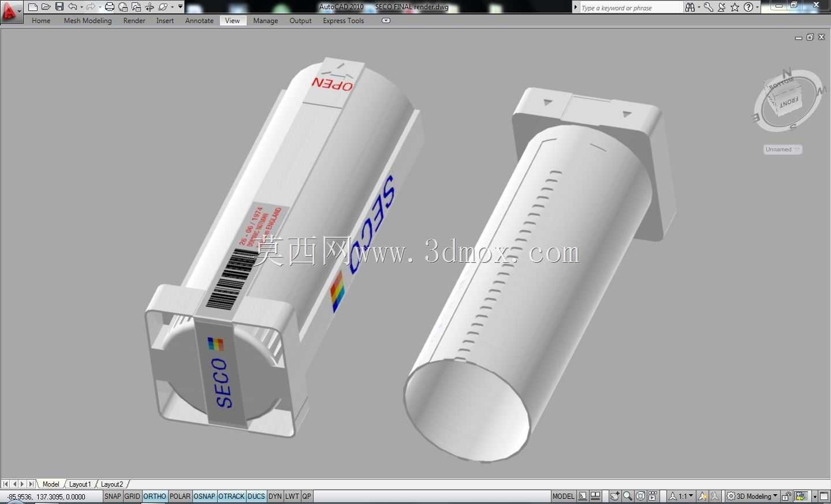
Task: Click the keyword search input field
Action: pyautogui.click(x=631, y=8)
